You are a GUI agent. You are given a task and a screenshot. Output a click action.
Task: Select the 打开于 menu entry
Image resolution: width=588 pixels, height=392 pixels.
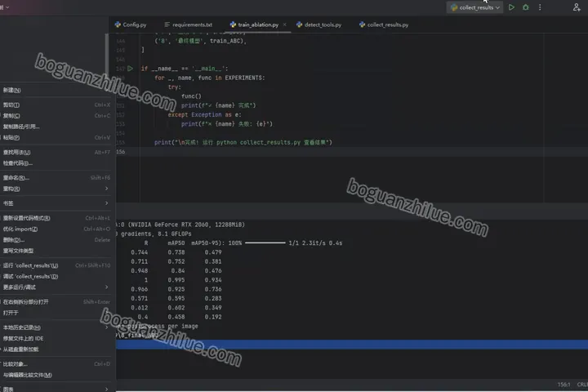coord(56,313)
